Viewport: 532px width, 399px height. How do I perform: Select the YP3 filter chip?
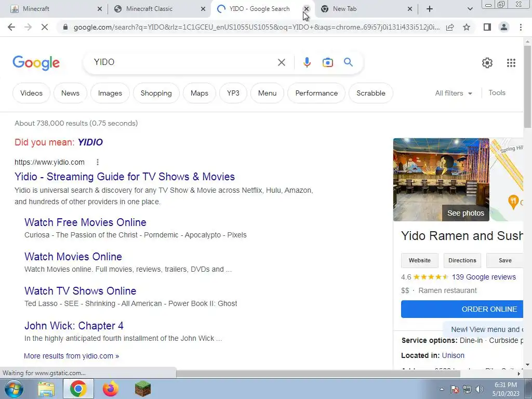(233, 93)
